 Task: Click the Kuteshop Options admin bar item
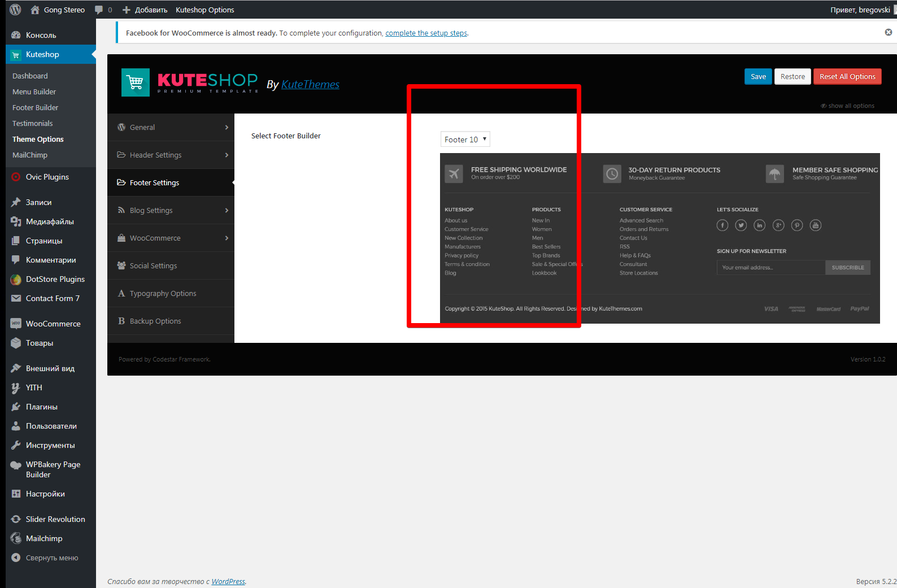[x=205, y=10]
